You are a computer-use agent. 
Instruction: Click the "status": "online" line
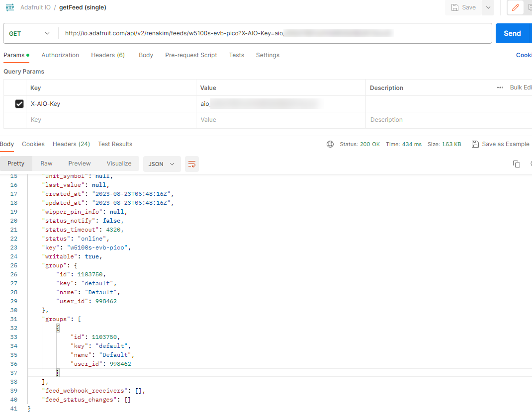click(x=76, y=239)
